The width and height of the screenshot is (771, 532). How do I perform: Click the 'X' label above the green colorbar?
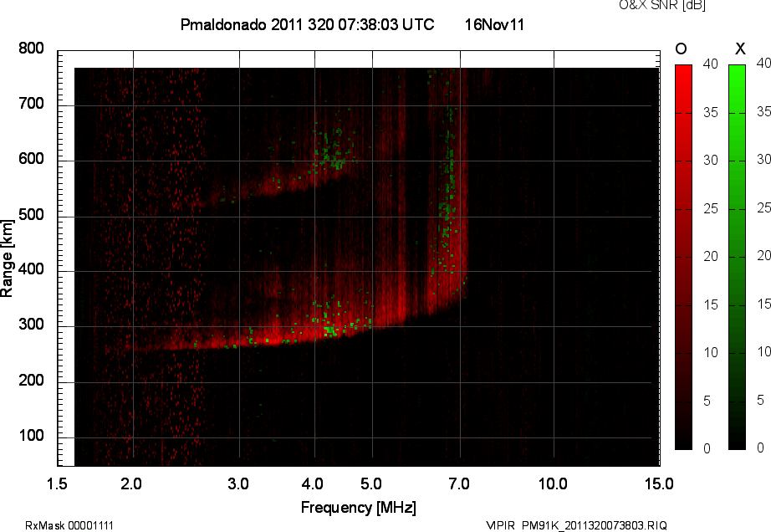point(740,49)
